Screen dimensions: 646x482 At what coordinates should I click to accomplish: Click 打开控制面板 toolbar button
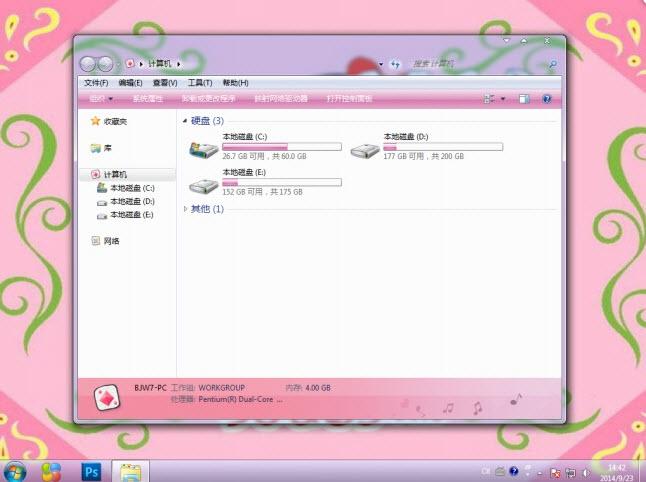[x=349, y=99]
